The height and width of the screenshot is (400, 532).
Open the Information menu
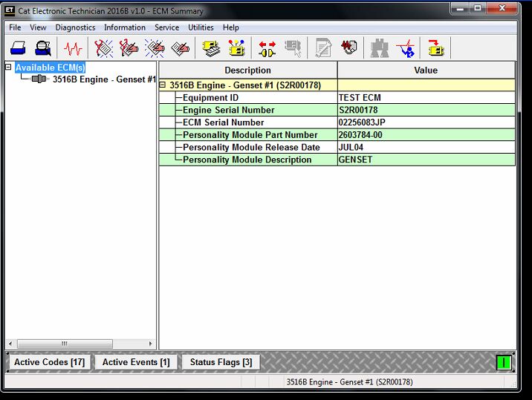click(x=125, y=27)
